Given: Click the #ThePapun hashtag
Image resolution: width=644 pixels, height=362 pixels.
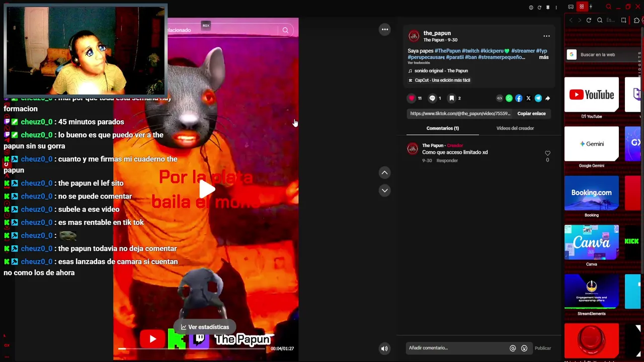Looking at the screenshot, I should tap(447, 51).
